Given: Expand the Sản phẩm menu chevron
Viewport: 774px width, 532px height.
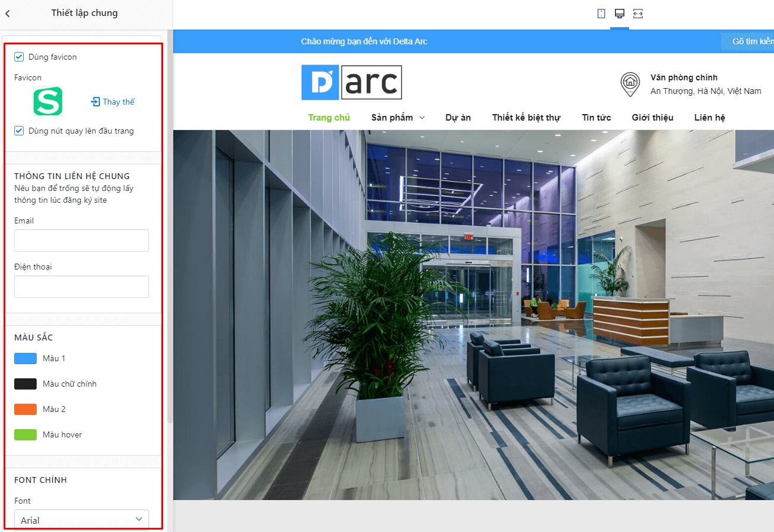Looking at the screenshot, I should click(x=422, y=118).
